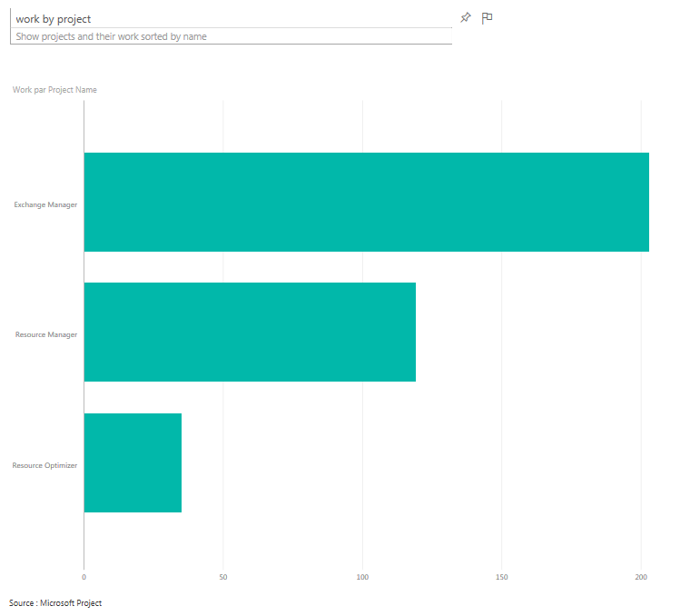
Task: Click the 'Exchange Manager' axis label
Action: (x=45, y=205)
